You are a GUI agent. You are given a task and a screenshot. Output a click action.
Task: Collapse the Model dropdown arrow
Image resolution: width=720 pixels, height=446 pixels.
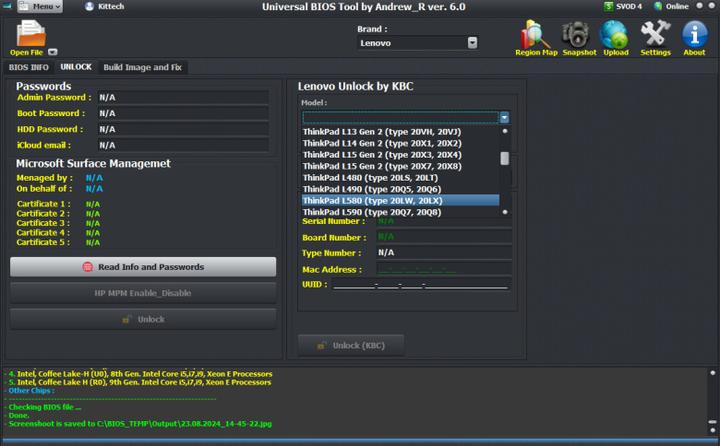504,118
